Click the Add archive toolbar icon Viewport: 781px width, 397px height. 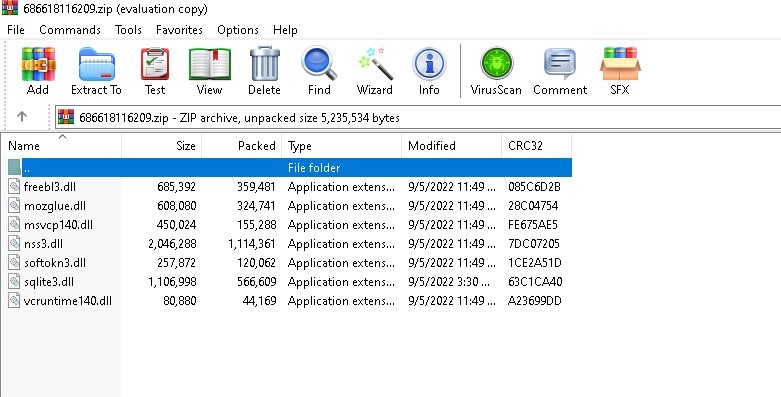point(38,64)
